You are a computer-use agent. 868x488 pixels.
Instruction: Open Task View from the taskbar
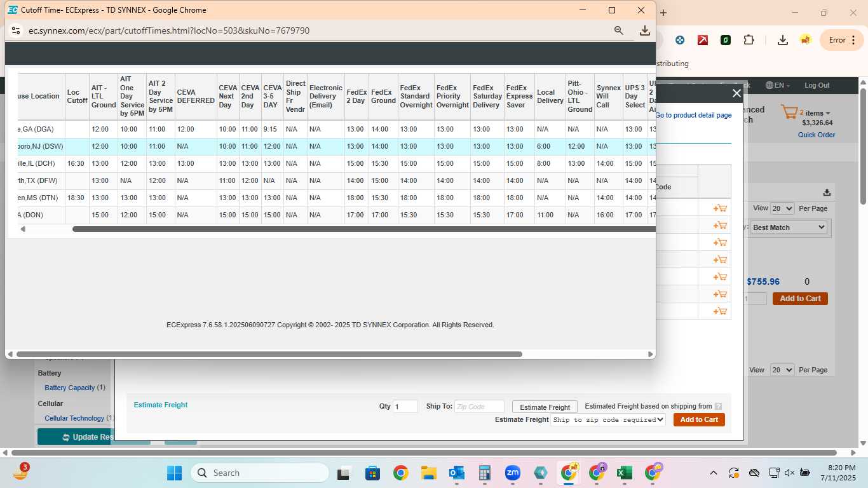point(344,473)
